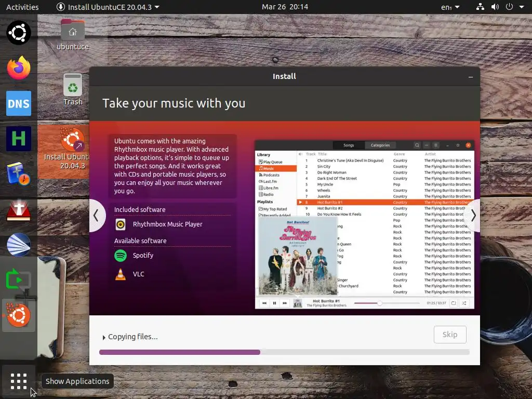Minimize the Install window
Viewport: 532px width, 399px height.
pyautogui.click(x=471, y=77)
